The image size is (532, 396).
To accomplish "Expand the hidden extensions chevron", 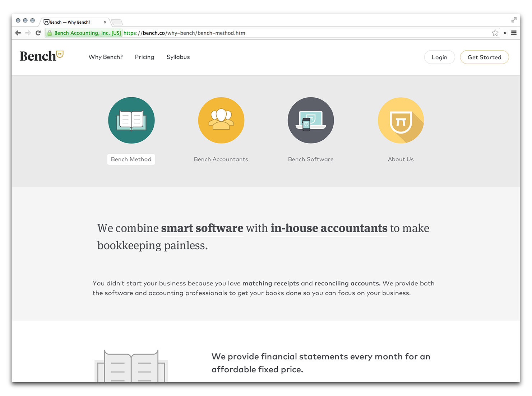I will [x=505, y=33].
